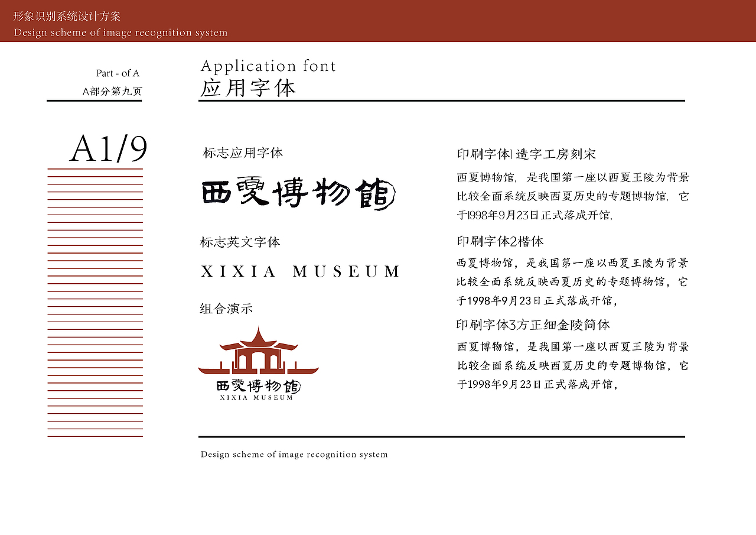Screen dimensions: 756x535
Task: Click the '标志应用字体' label
Action: [243, 153]
